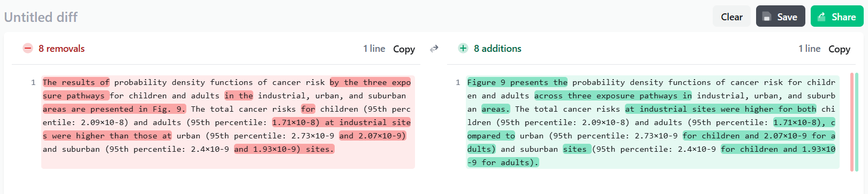Copy the removals text on the left
This screenshot has width=868, height=194.
(x=404, y=49)
